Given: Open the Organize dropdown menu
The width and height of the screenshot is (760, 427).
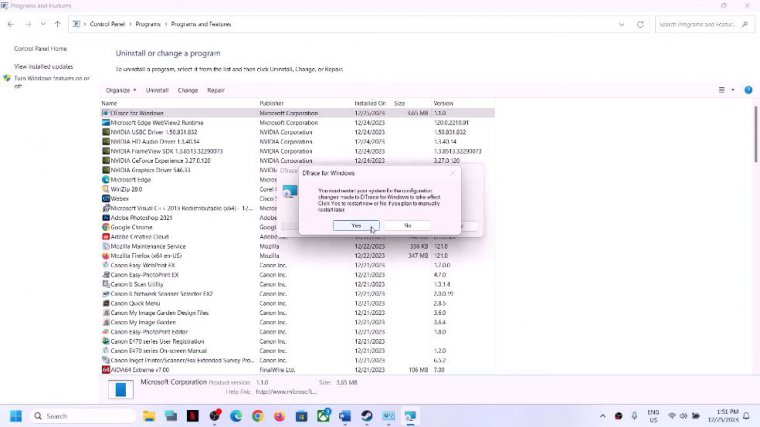Looking at the screenshot, I should [x=121, y=90].
